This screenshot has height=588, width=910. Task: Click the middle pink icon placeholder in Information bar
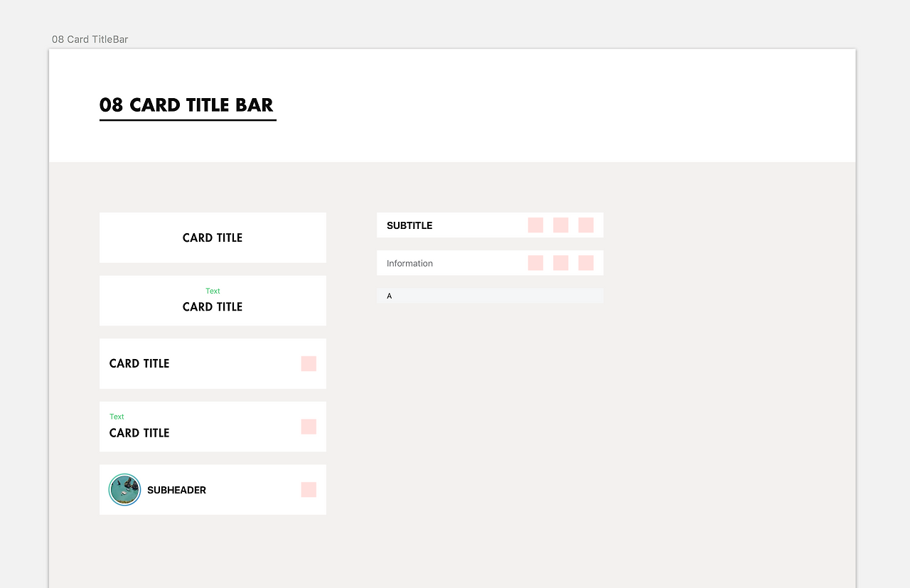tap(561, 263)
